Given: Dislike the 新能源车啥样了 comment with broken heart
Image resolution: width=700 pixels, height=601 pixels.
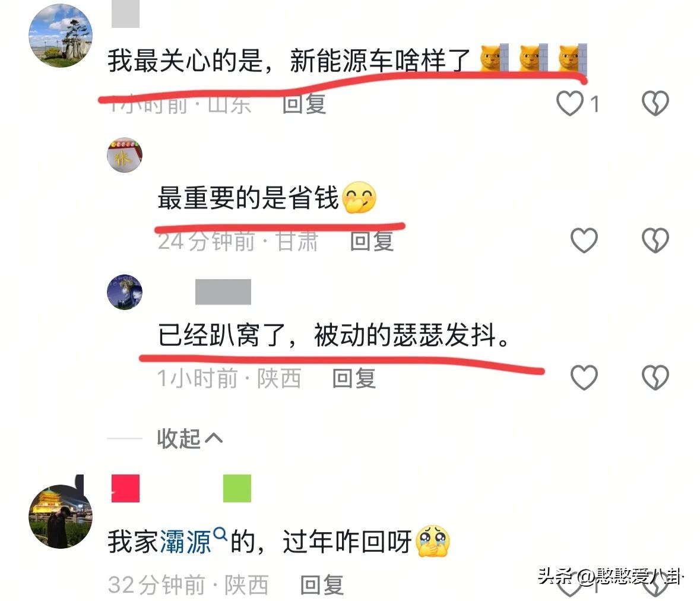Looking at the screenshot, I should (655, 103).
